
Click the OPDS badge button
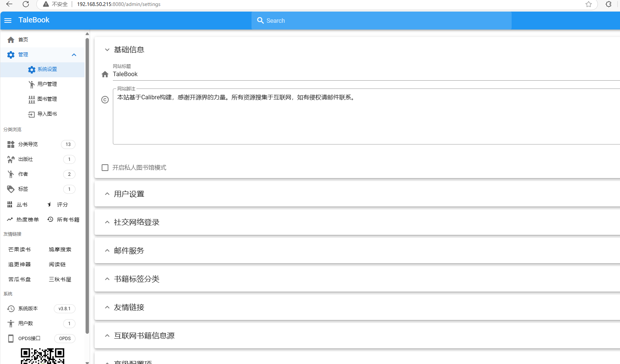click(x=65, y=339)
